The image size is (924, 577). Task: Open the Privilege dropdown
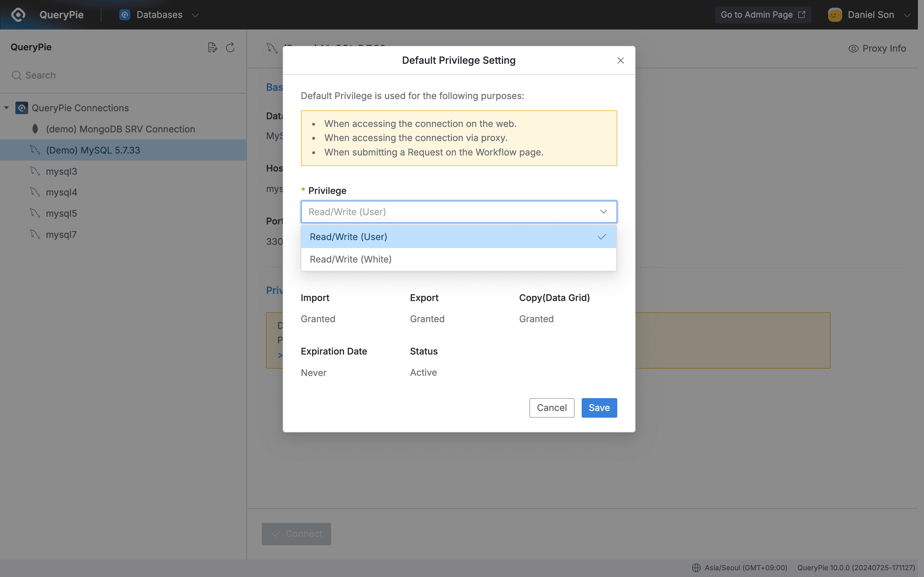pos(458,212)
